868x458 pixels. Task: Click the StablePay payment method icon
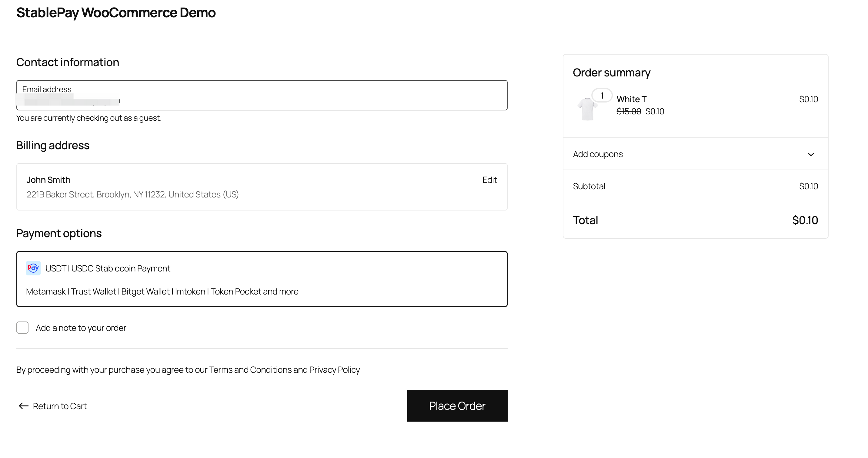pyautogui.click(x=33, y=268)
